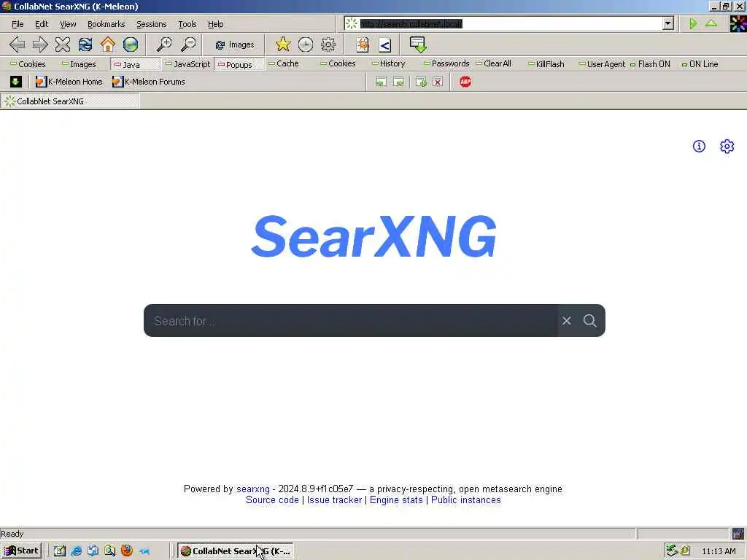
Task: Open the K-Meleon Forums bookmark
Action: [x=149, y=82]
